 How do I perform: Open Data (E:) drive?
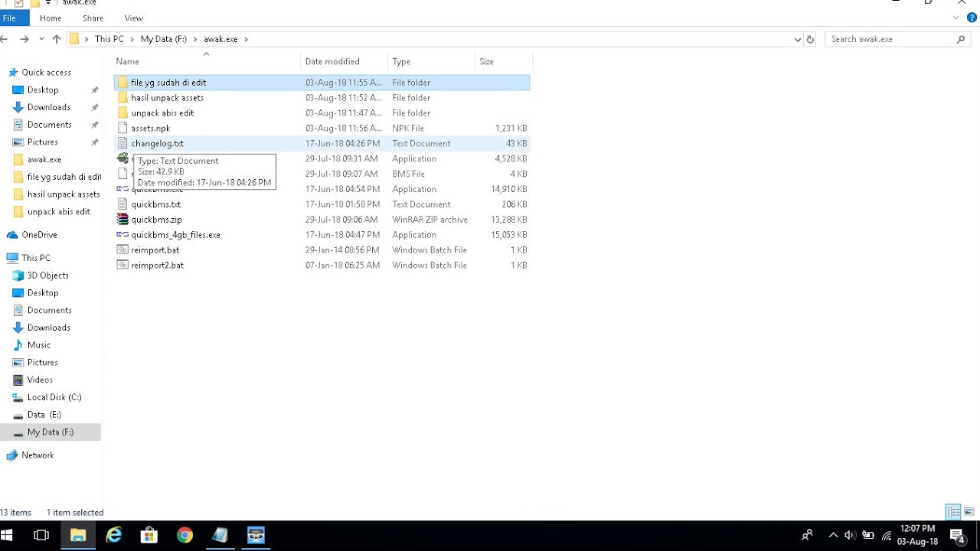coord(44,415)
